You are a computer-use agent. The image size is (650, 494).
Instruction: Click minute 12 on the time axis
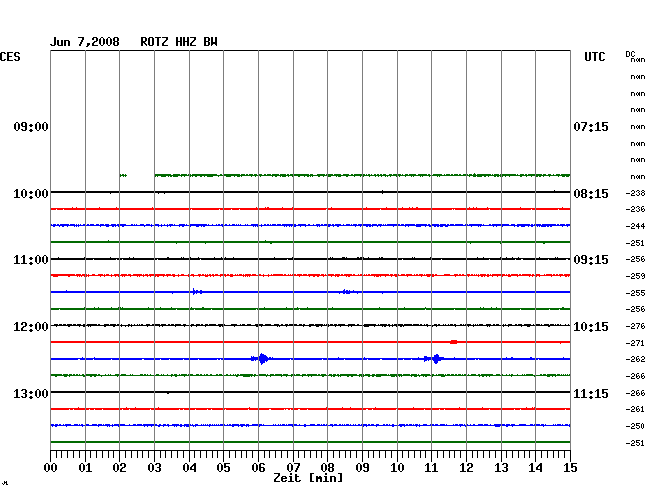[x=466, y=468]
